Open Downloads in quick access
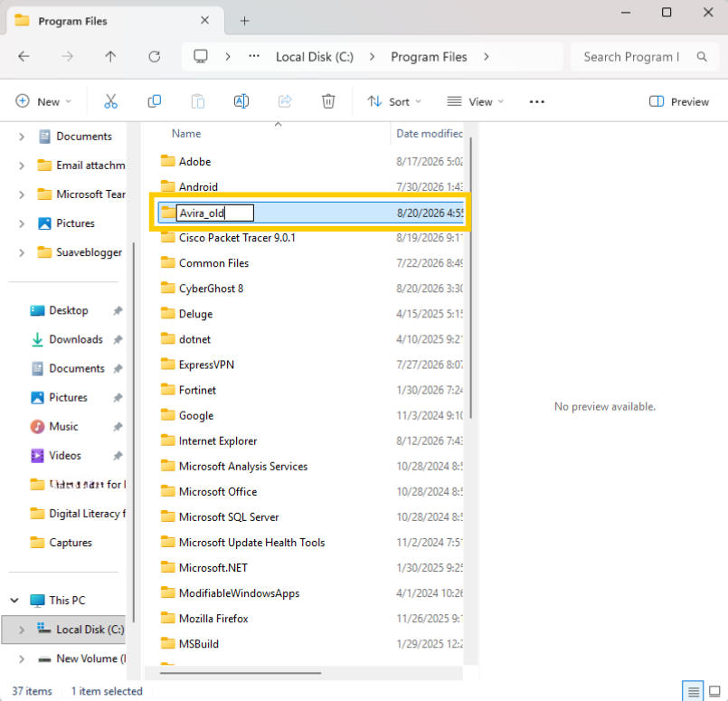The height and width of the screenshot is (701, 728). click(x=76, y=339)
